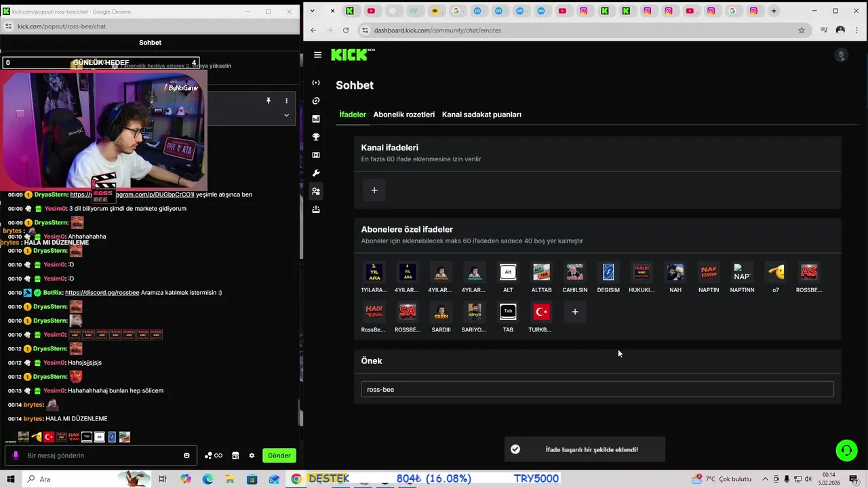This screenshot has width=868, height=488.
Task: Open the shop icon beside chat input
Action: click(x=235, y=455)
